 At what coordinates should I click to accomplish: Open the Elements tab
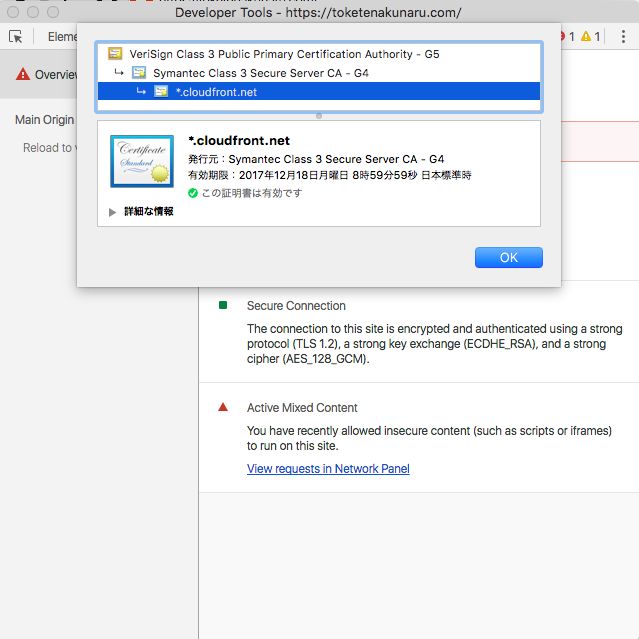(62, 37)
